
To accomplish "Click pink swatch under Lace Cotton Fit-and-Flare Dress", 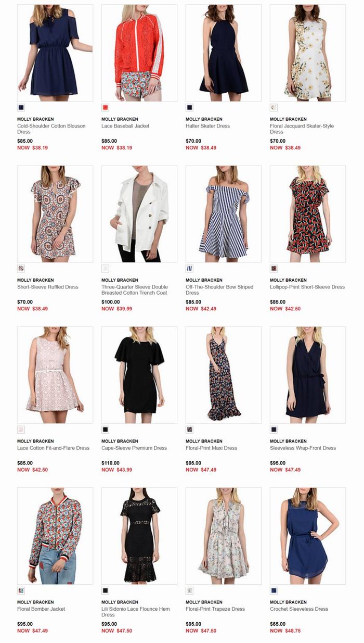I will [x=21, y=429].
